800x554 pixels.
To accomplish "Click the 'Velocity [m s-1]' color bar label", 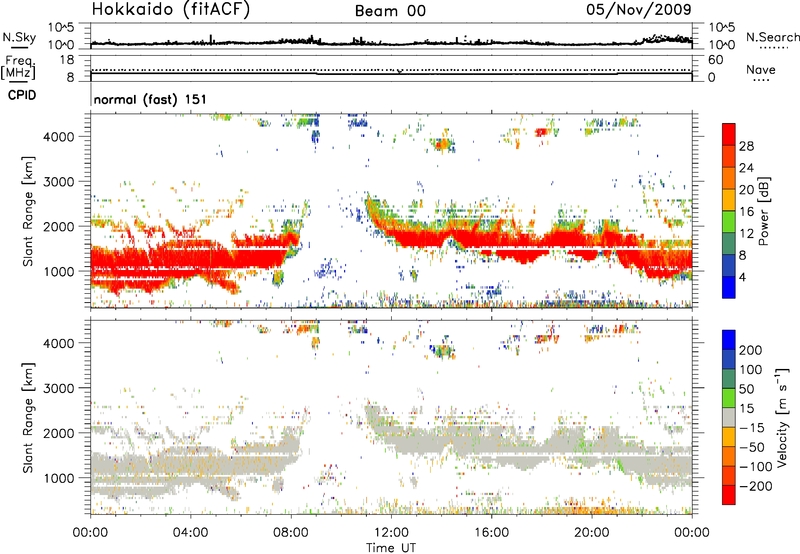I will (x=782, y=417).
